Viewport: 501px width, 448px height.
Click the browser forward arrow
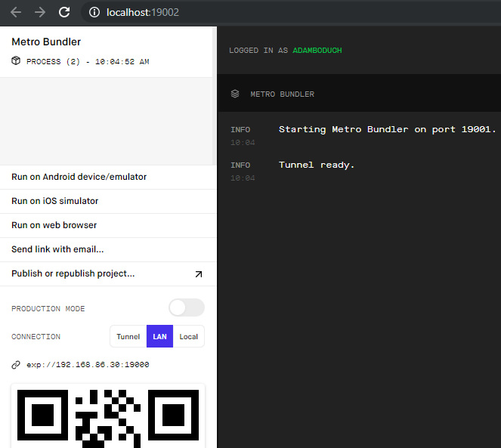[40, 12]
